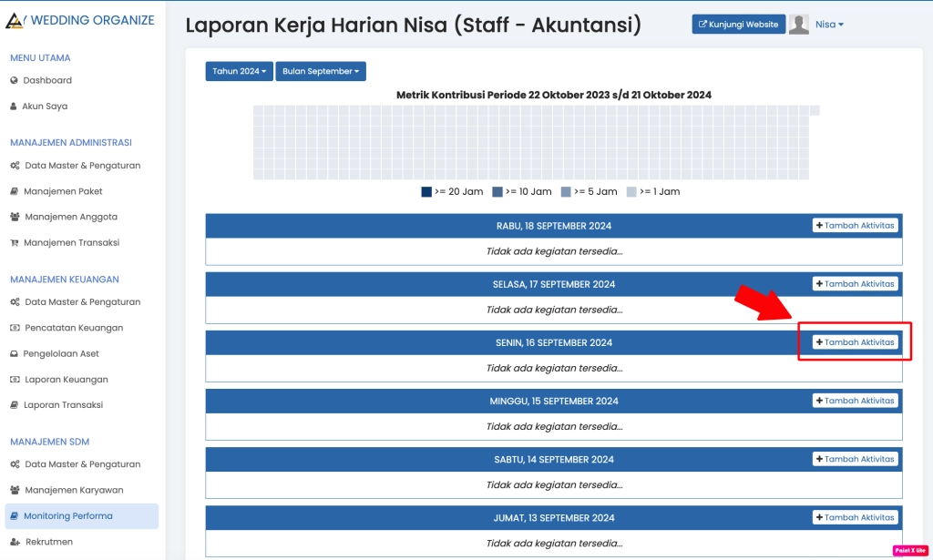Open Monitoring Performa menu item
The image size is (933, 560).
[x=68, y=516]
